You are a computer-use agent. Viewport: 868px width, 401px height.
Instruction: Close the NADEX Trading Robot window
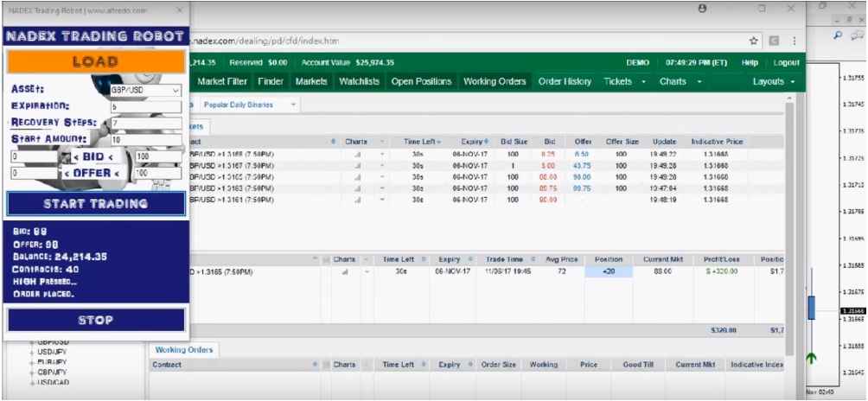click(x=179, y=10)
